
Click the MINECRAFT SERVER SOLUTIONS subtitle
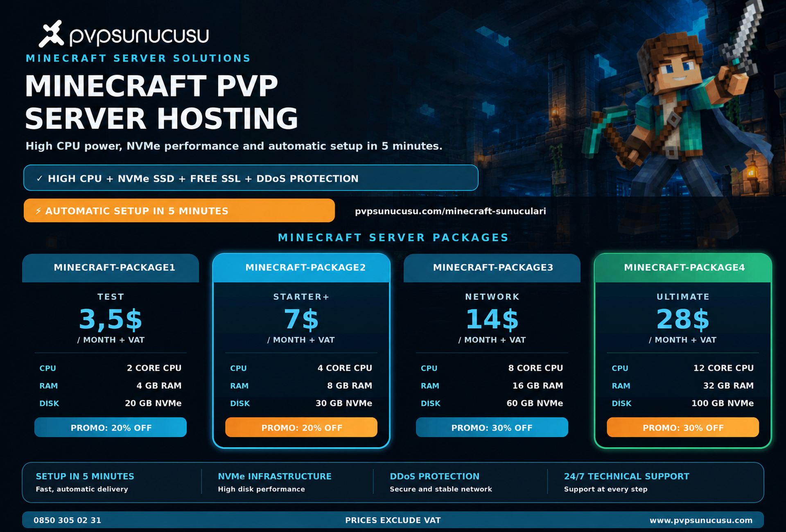coord(138,58)
